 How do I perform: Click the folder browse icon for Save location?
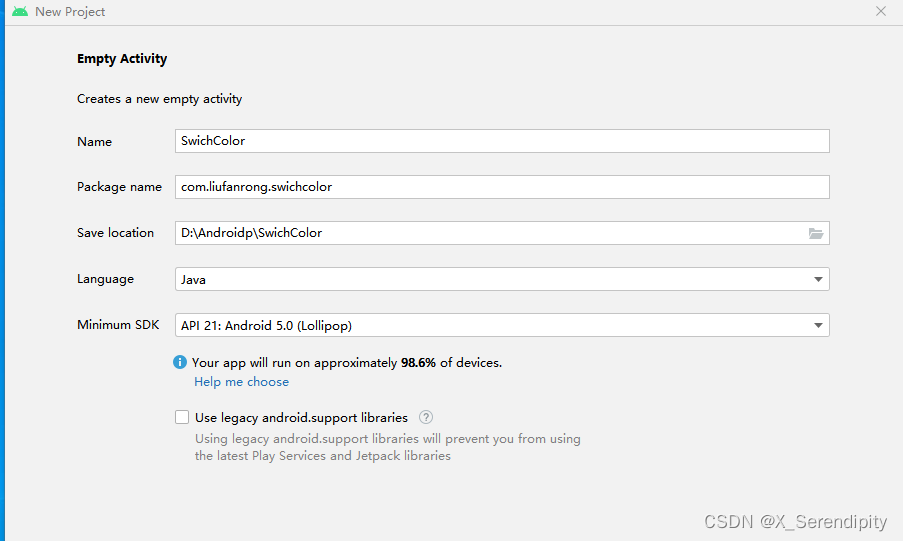pyautogui.click(x=815, y=233)
